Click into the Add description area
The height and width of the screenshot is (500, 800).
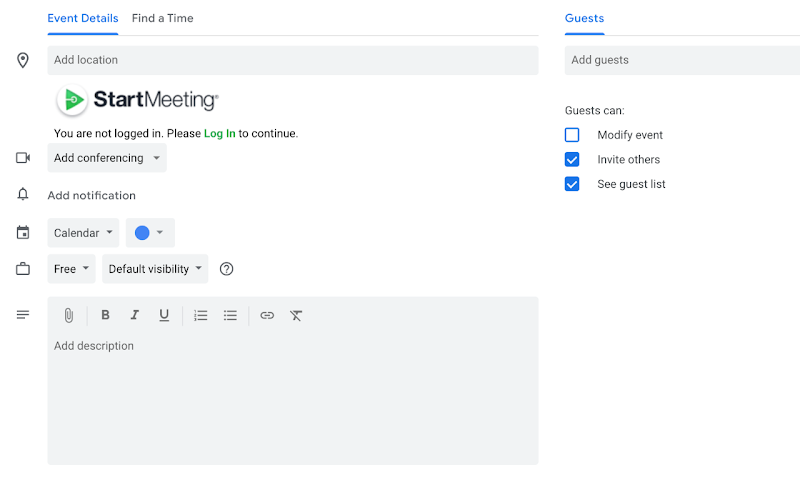click(x=293, y=398)
